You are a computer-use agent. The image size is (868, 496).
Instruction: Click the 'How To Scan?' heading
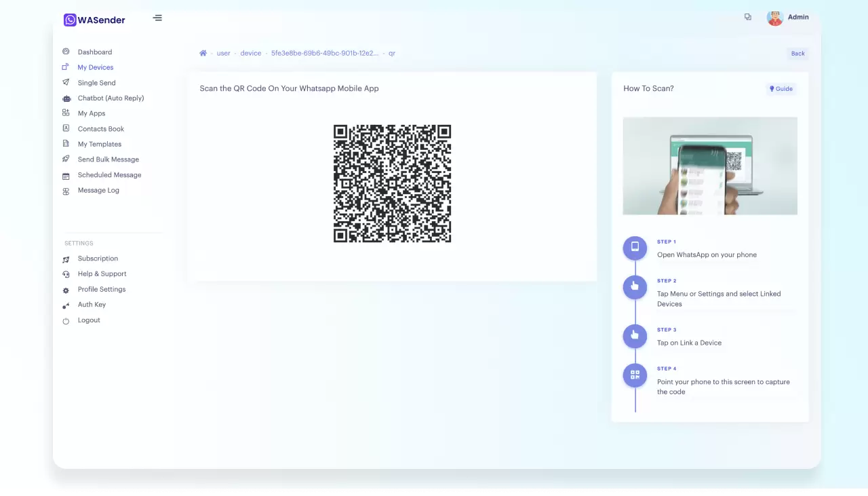[648, 88]
